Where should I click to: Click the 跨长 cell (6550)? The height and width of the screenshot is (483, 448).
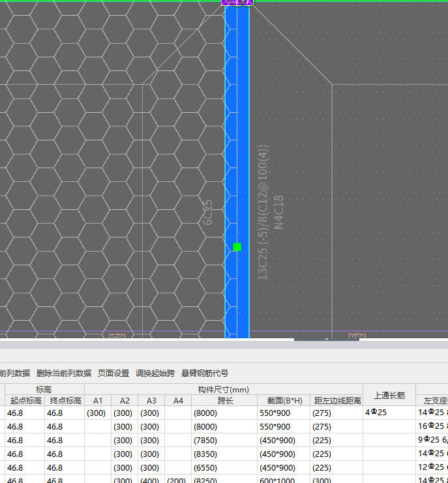(x=224, y=467)
